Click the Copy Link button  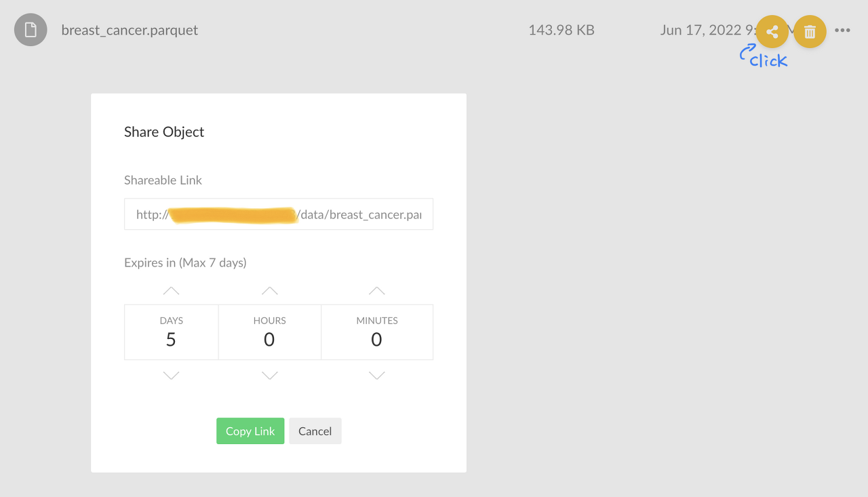(250, 431)
